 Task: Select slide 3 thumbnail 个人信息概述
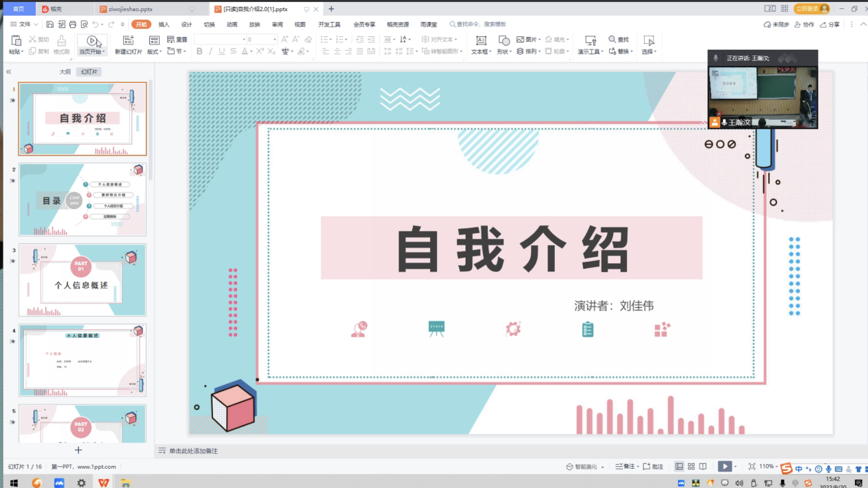click(x=82, y=280)
